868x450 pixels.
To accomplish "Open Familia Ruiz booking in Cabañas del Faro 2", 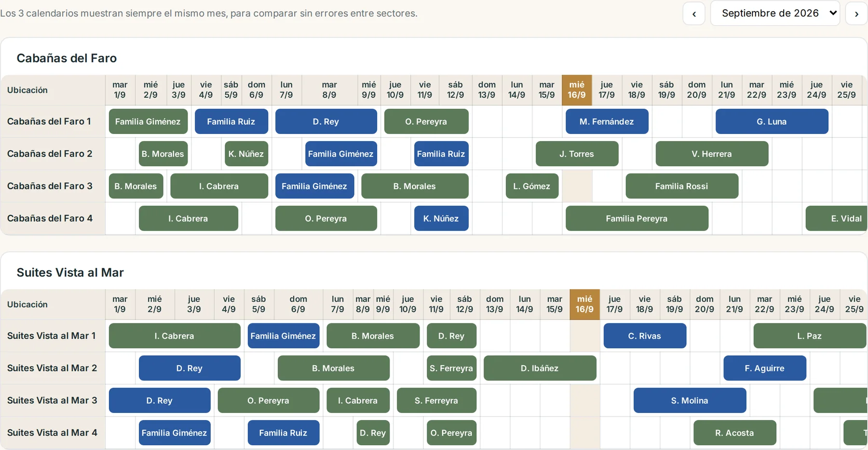I will click(441, 154).
